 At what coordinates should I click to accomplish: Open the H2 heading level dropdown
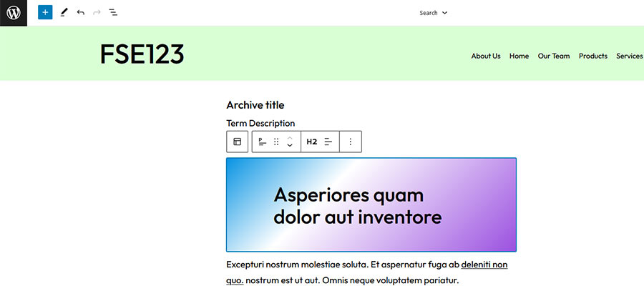[312, 142]
